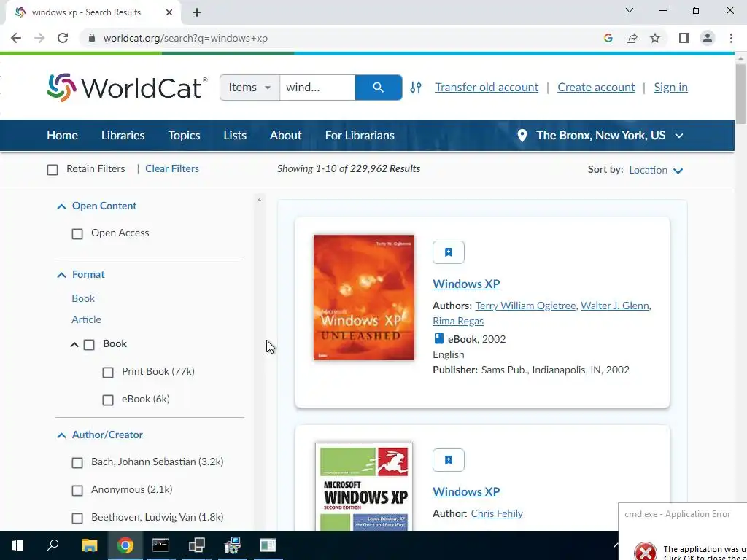Screen dimensions: 747x560
Task: Open taskbar search magnifier
Action: click(53, 545)
